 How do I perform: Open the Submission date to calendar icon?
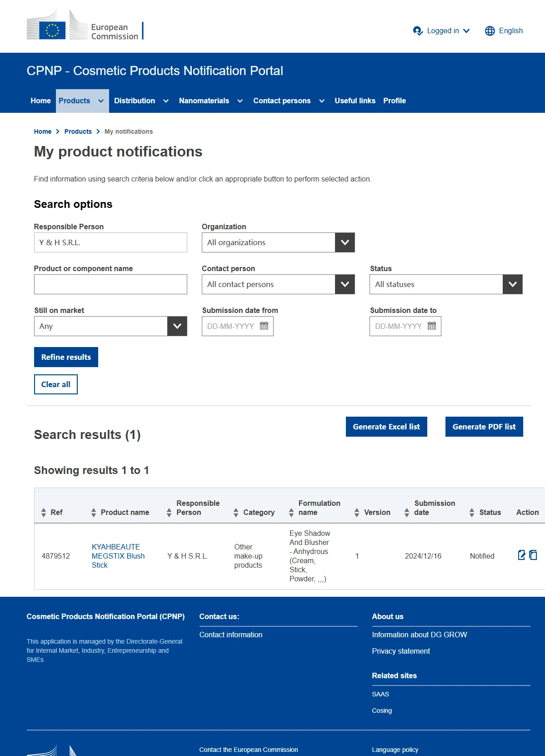(x=432, y=326)
